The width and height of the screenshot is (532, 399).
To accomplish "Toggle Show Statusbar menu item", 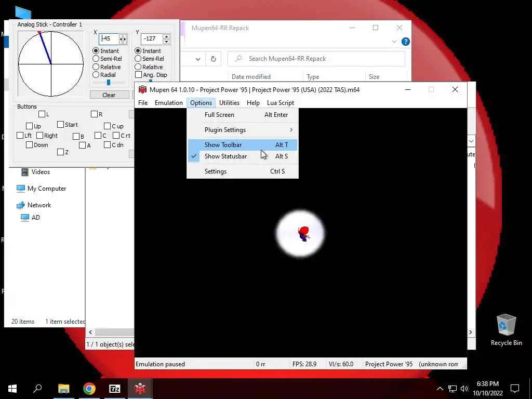I will tap(243, 156).
